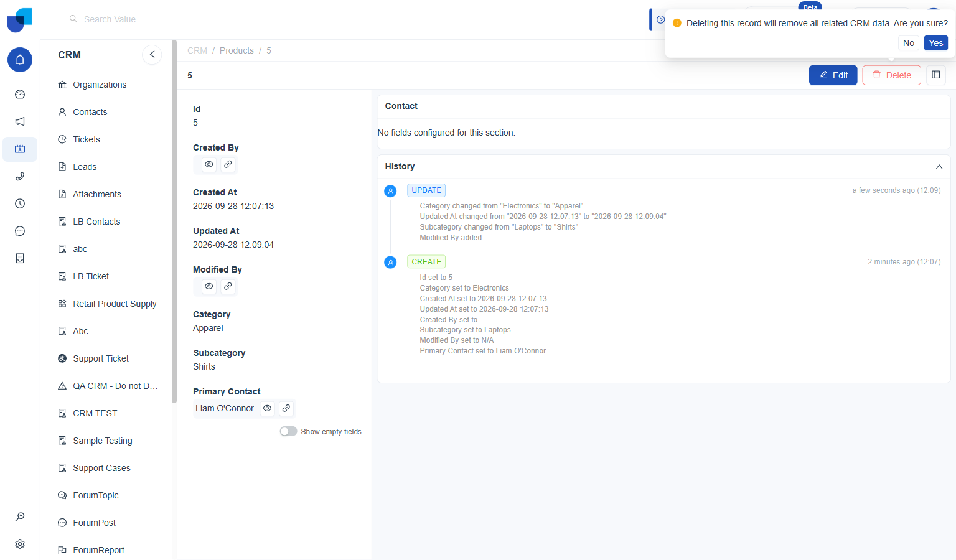Copy link icon for Primary Contact
Image resolution: width=956 pixels, height=560 pixels.
click(286, 408)
